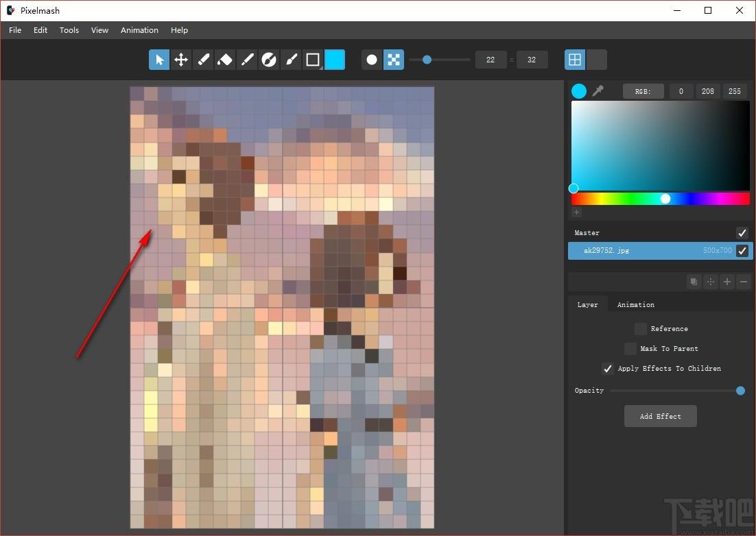Open the Tools menu
This screenshot has height=536, width=756.
click(69, 30)
